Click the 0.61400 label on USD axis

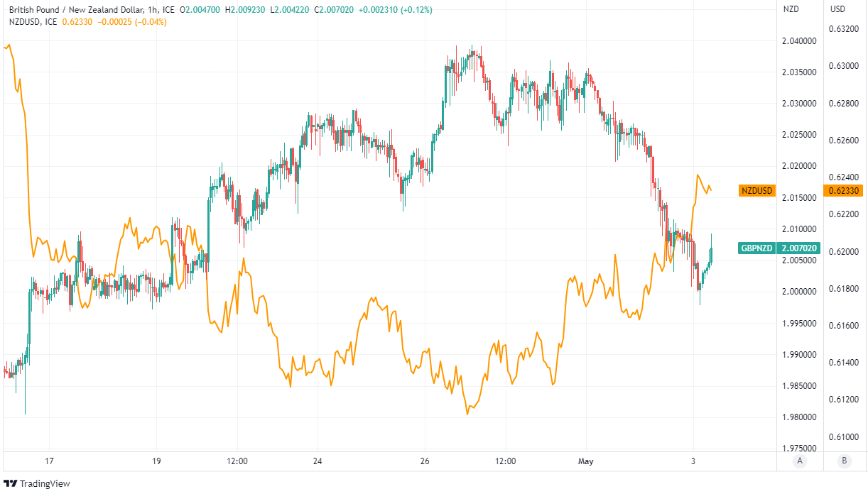pos(844,363)
